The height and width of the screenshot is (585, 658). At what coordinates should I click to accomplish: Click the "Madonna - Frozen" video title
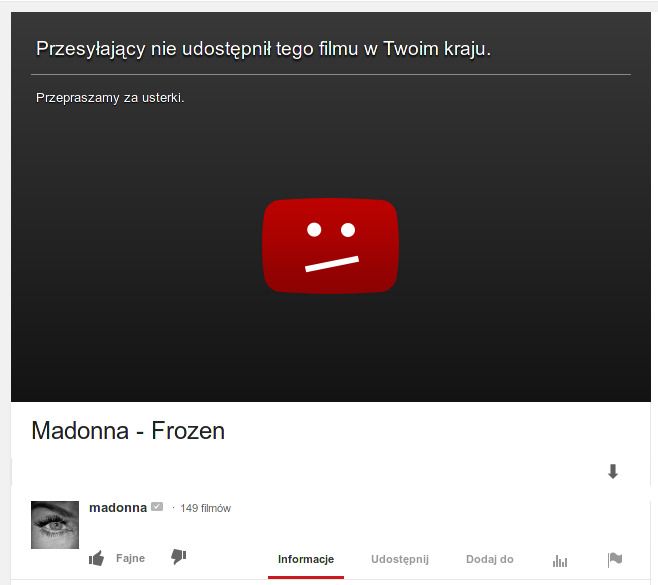point(128,431)
